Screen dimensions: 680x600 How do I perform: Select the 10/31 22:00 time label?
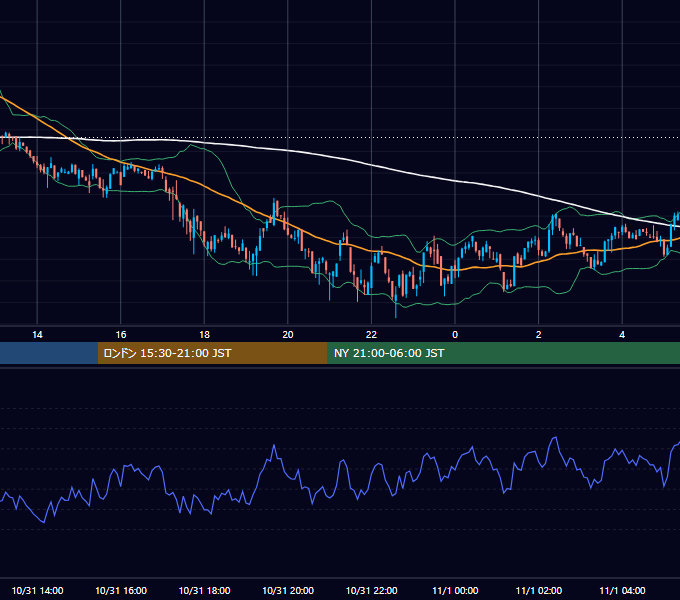(371, 590)
